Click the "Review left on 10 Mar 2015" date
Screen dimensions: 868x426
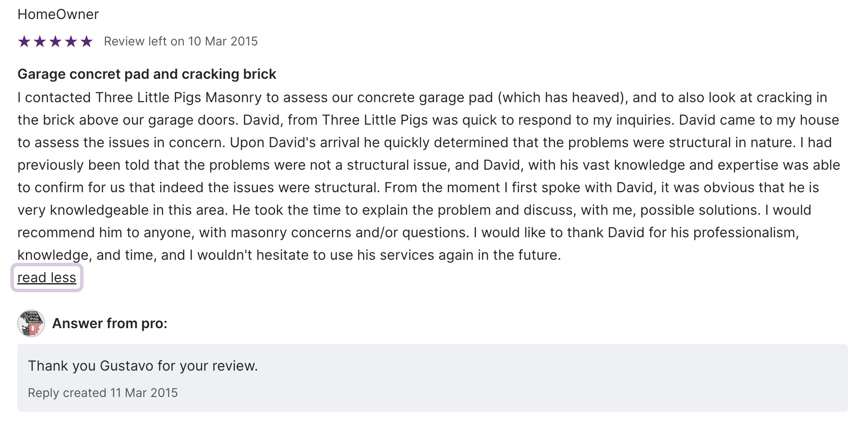180,42
